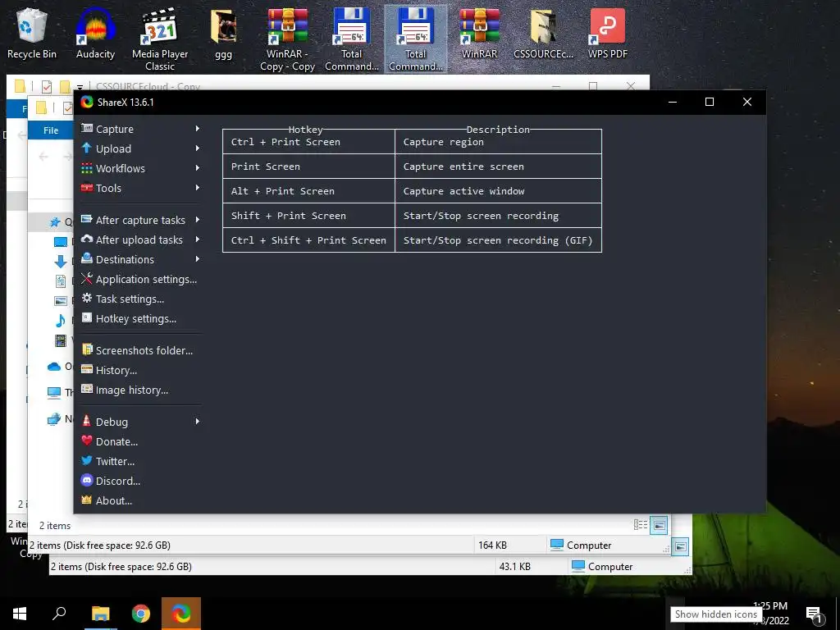
Task: Select the Start/Stop screen recording (GIF) description
Action: click(x=498, y=240)
